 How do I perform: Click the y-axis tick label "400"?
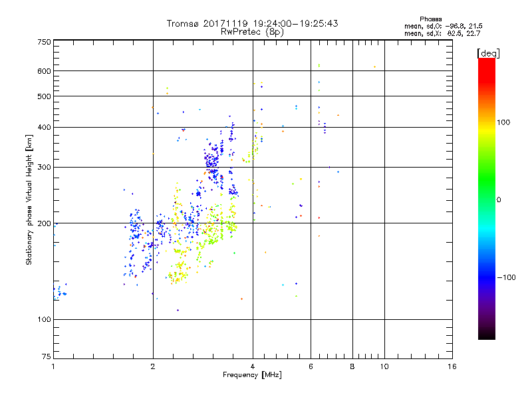click(x=44, y=127)
